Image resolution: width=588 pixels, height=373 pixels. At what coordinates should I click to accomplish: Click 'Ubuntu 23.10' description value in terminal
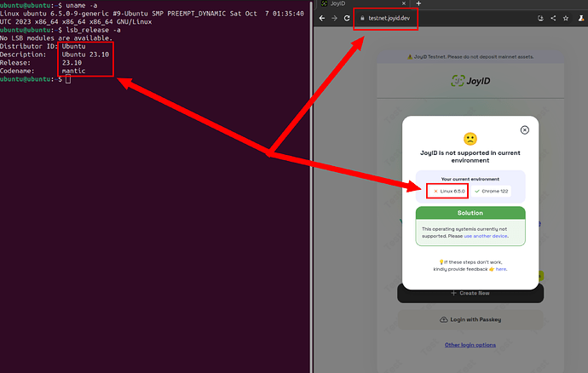[85, 55]
